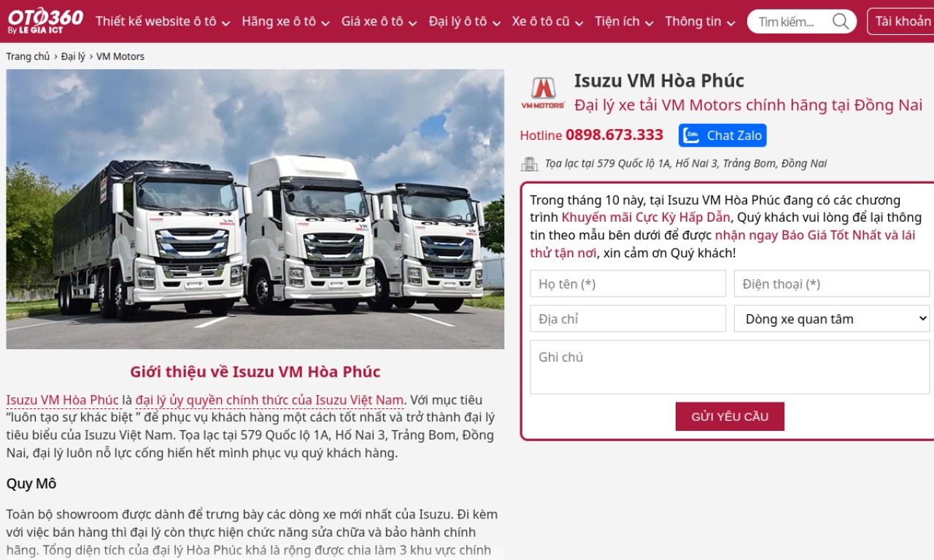
Task: Expand the Thiết kế website ô tô menu
Action: (x=163, y=22)
